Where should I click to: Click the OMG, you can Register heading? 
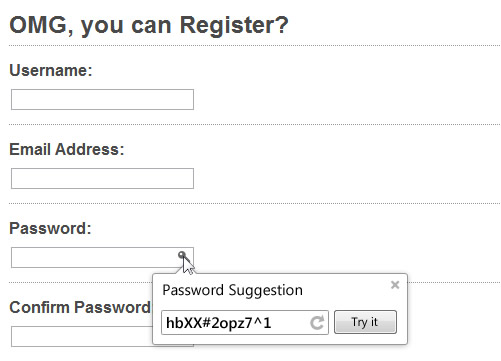click(149, 25)
